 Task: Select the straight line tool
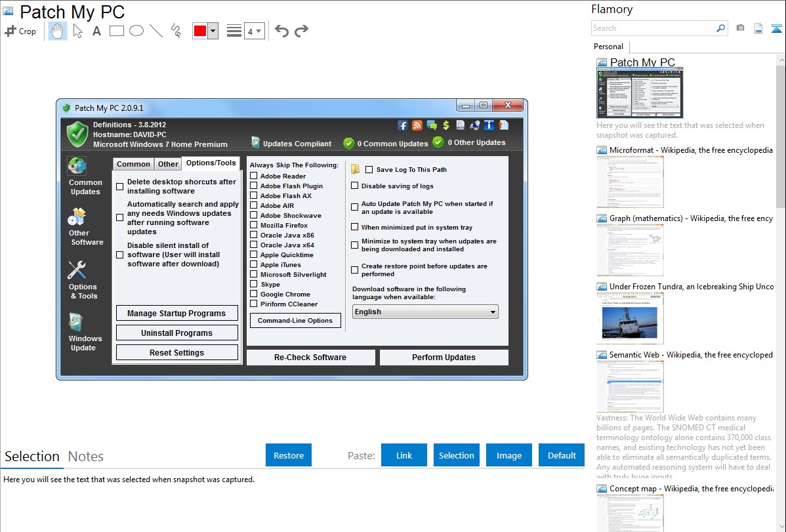(x=156, y=31)
